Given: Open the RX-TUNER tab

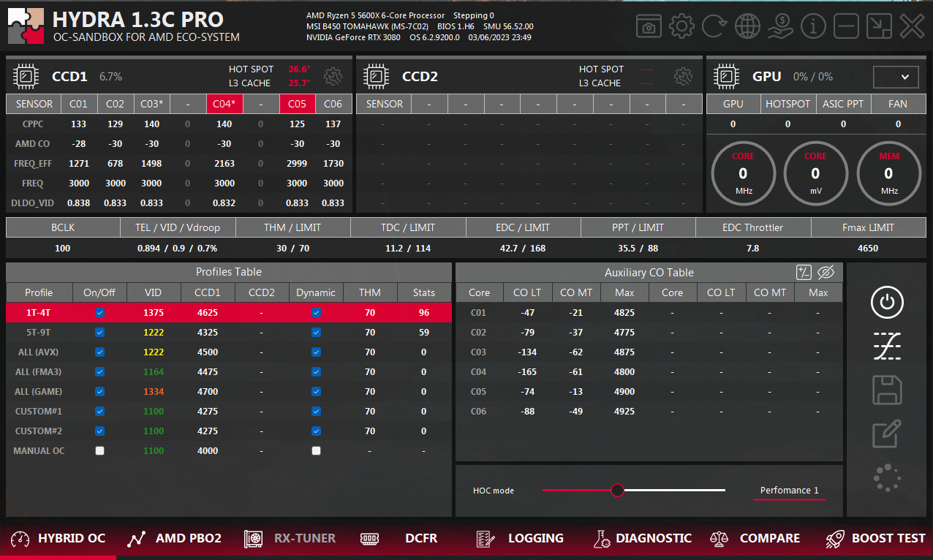Looking at the screenshot, I should (x=290, y=539).
